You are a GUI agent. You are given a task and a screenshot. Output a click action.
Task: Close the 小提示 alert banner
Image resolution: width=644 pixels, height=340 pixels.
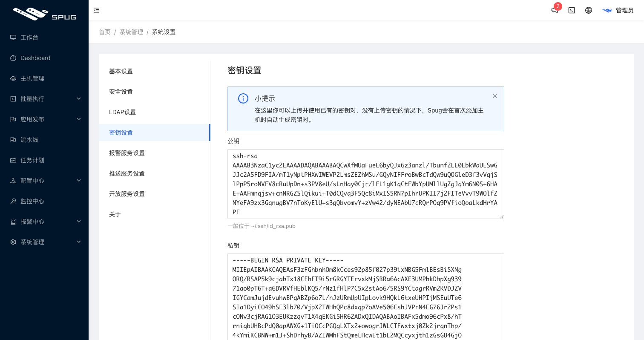pos(495,96)
